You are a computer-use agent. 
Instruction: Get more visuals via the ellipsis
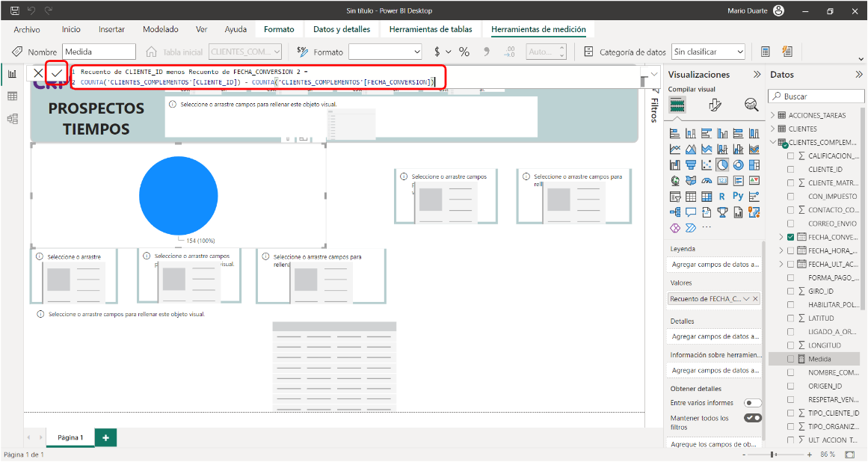point(707,227)
